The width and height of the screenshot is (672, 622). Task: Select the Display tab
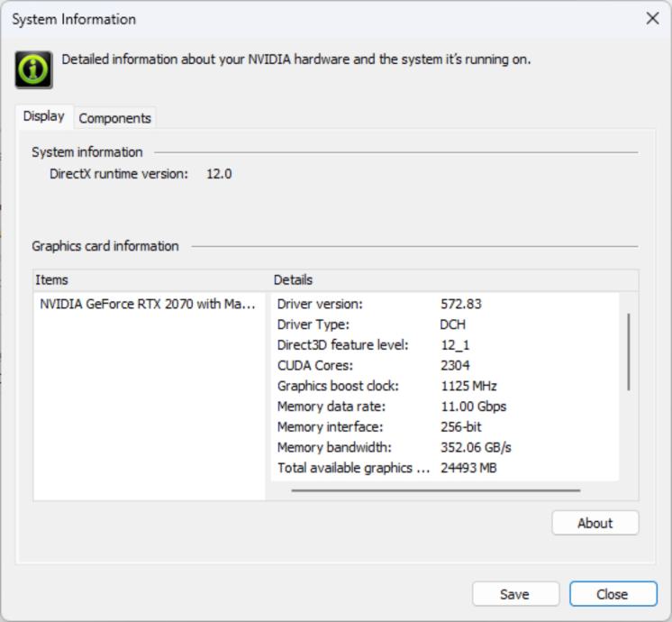[x=43, y=116]
